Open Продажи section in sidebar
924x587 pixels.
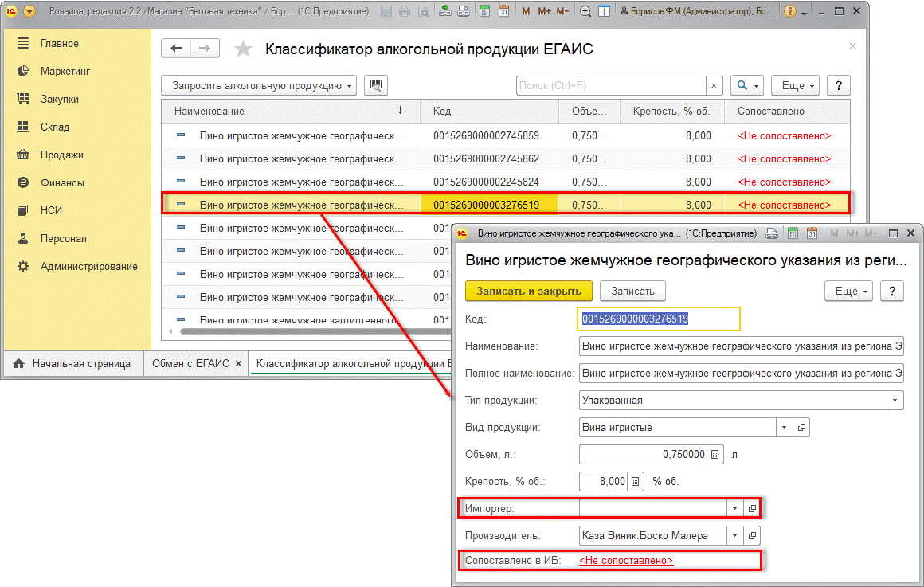pyautogui.click(x=61, y=155)
